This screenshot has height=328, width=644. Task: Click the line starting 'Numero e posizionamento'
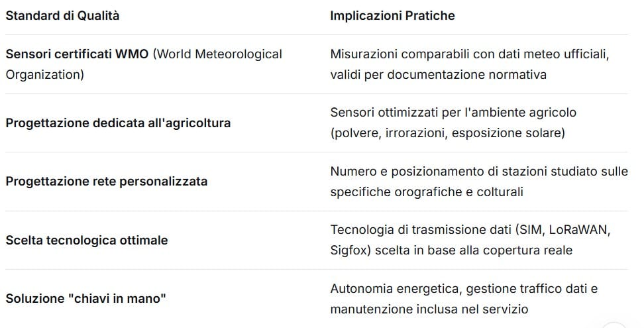[x=478, y=172]
